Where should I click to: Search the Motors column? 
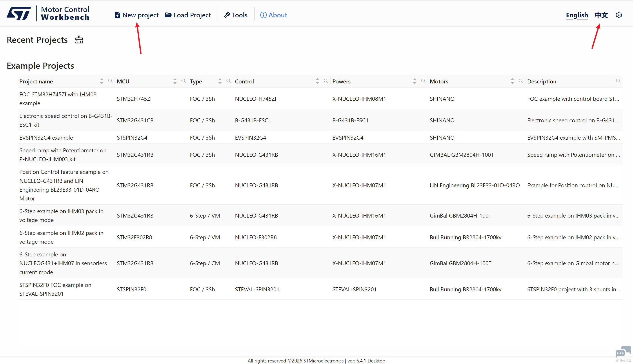pos(521,81)
